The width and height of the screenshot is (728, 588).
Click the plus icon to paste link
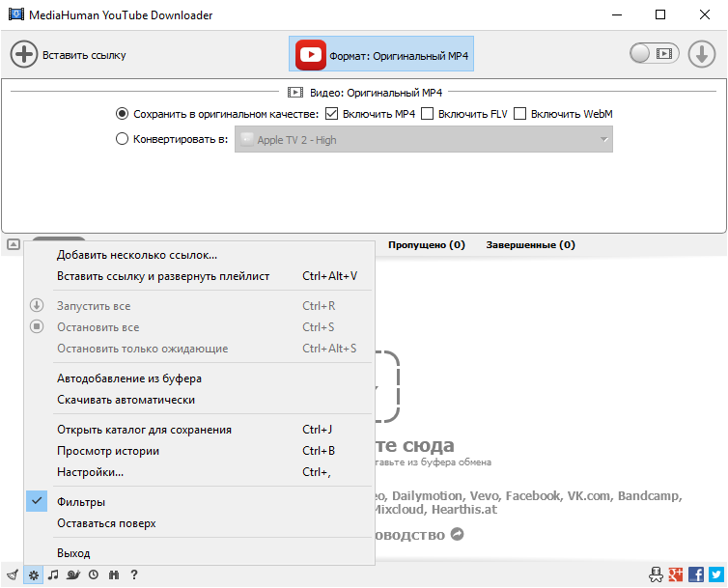pos(24,54)
